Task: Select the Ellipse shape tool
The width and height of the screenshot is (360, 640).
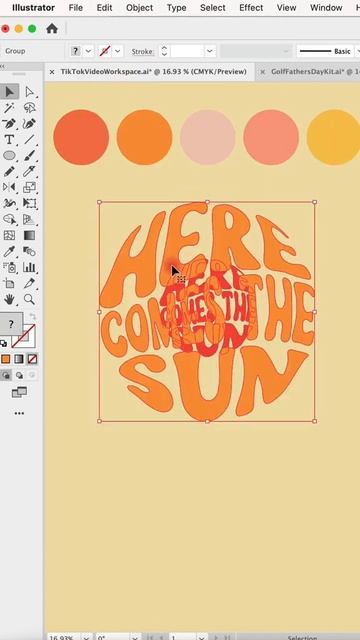Action: click(x=9, y=156)
